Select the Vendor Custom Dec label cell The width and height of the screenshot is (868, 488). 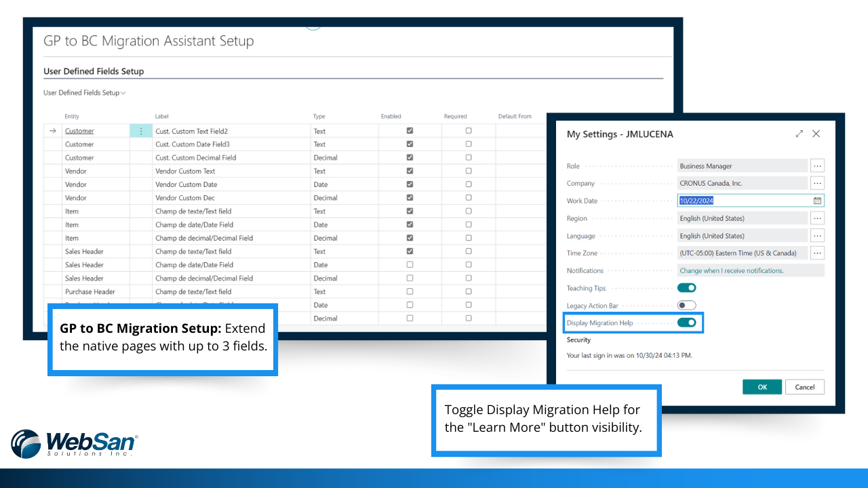(x=231, y=198)
